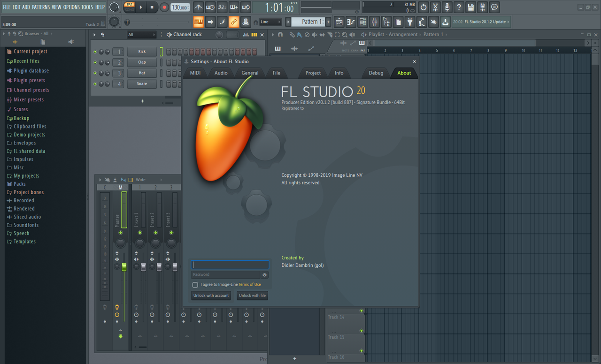The height and width of the screenshot is (364, 601).
Task: Add new channel with plus button
Action: click(142, 101)
